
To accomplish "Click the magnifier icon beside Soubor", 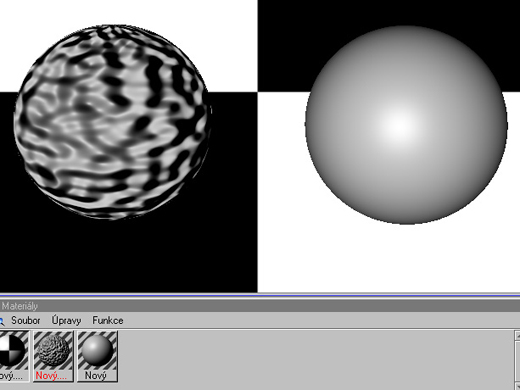I will [x=1, y=321].
